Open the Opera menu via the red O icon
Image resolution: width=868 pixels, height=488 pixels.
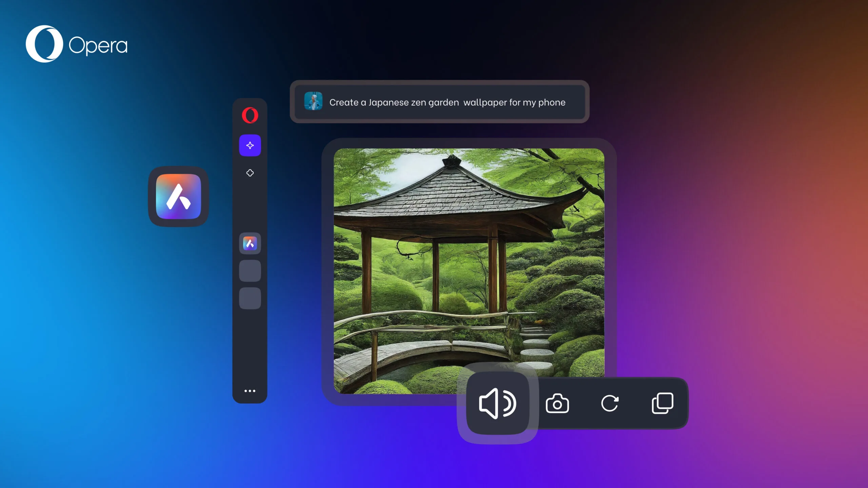point(250,115)
